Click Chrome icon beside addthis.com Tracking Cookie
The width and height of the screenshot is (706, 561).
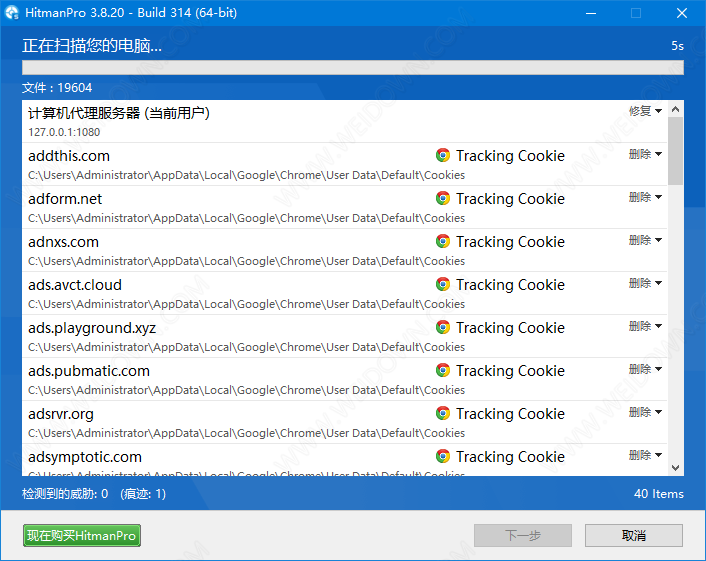(x=443, y=155)
